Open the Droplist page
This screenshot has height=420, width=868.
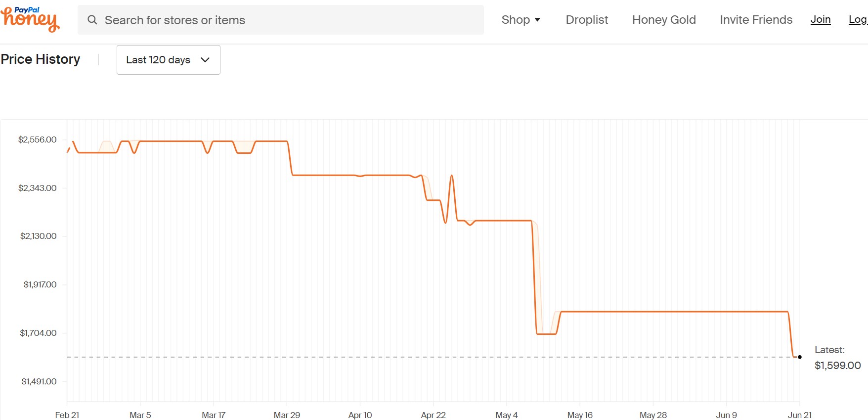click(587, 20)
